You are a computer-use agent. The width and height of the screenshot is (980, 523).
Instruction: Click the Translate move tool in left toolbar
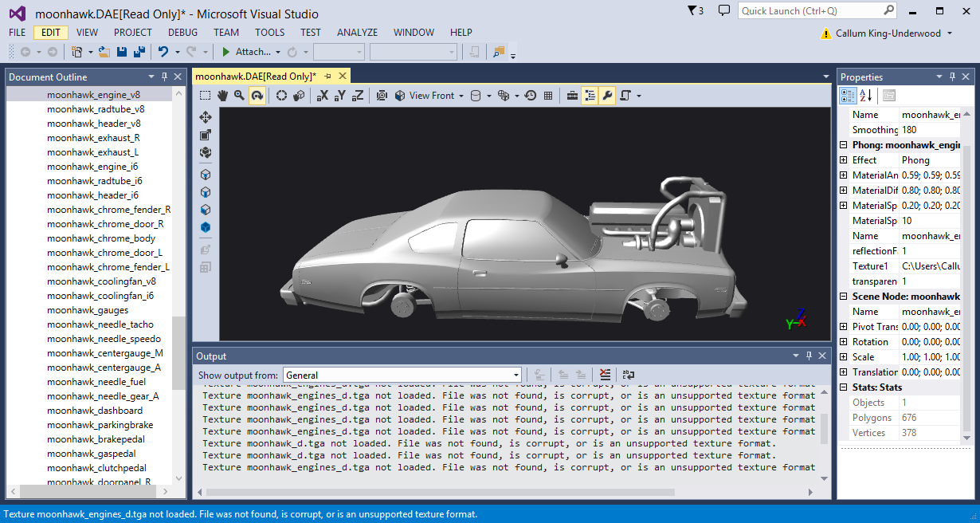pos(206,117)
